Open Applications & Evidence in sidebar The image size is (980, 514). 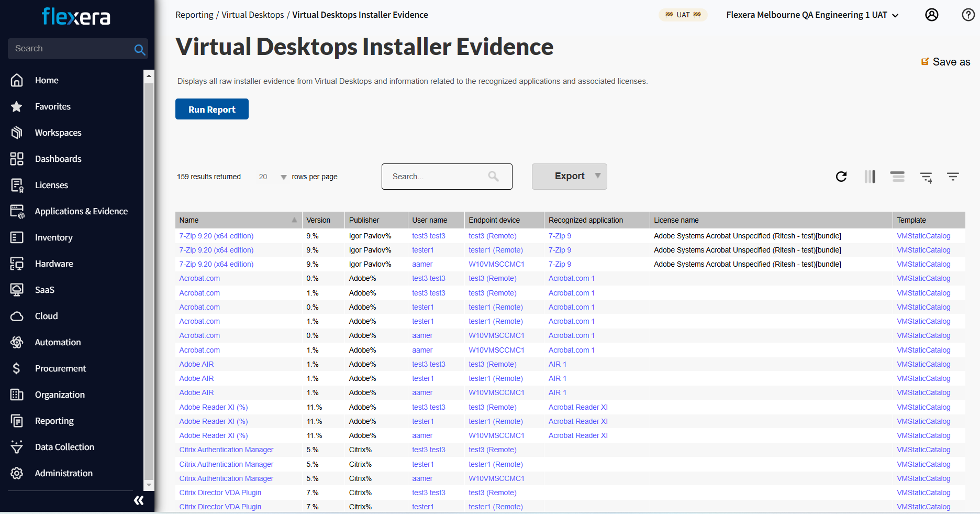click(81, 211)
